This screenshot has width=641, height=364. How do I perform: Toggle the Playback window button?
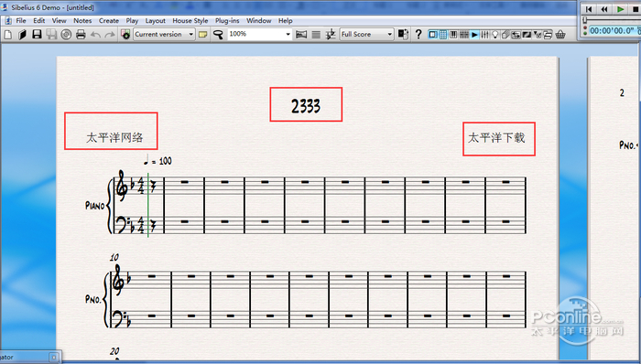pos(474,34)
